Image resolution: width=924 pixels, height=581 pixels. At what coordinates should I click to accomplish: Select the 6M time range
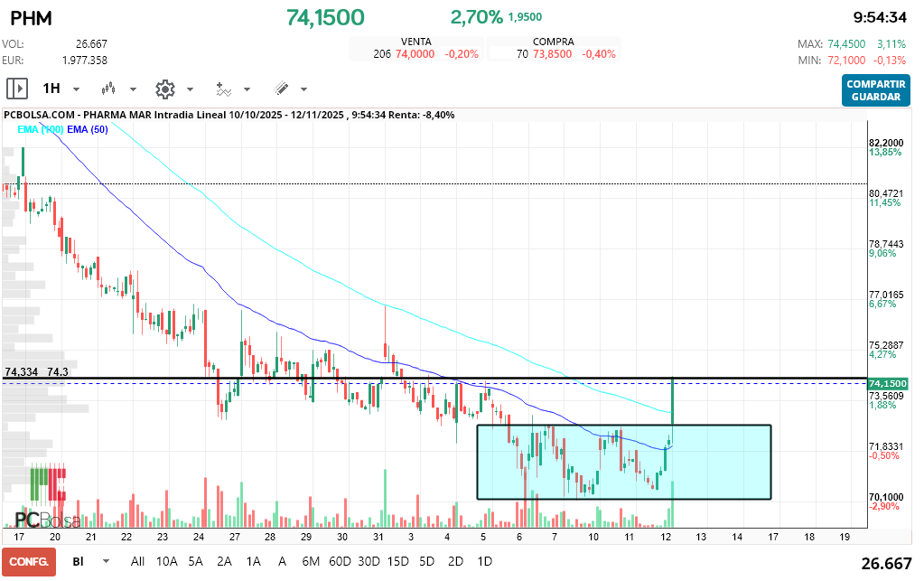pyautogui.click(x=311, y=561)
